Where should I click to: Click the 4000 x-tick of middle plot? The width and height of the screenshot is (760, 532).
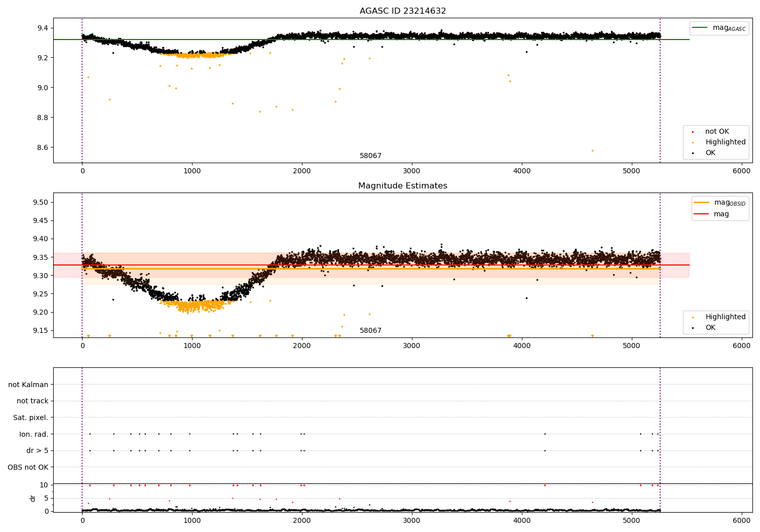[x=522, y=346]
